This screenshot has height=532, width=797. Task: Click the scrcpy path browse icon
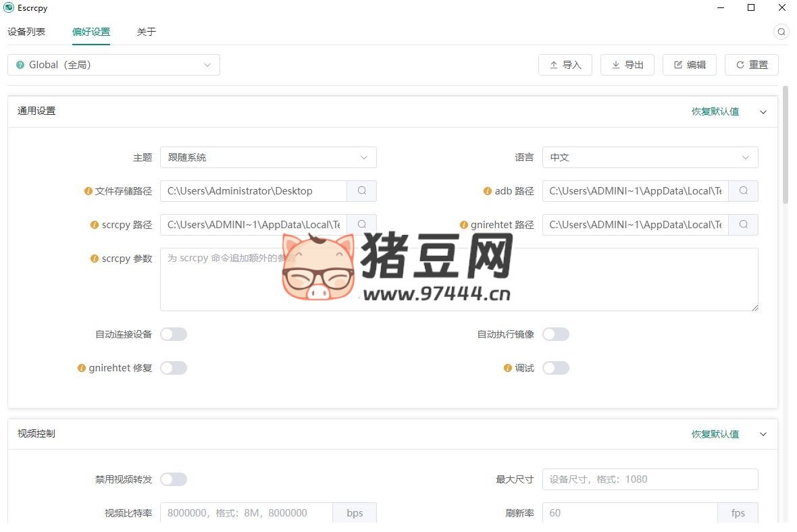362,225
